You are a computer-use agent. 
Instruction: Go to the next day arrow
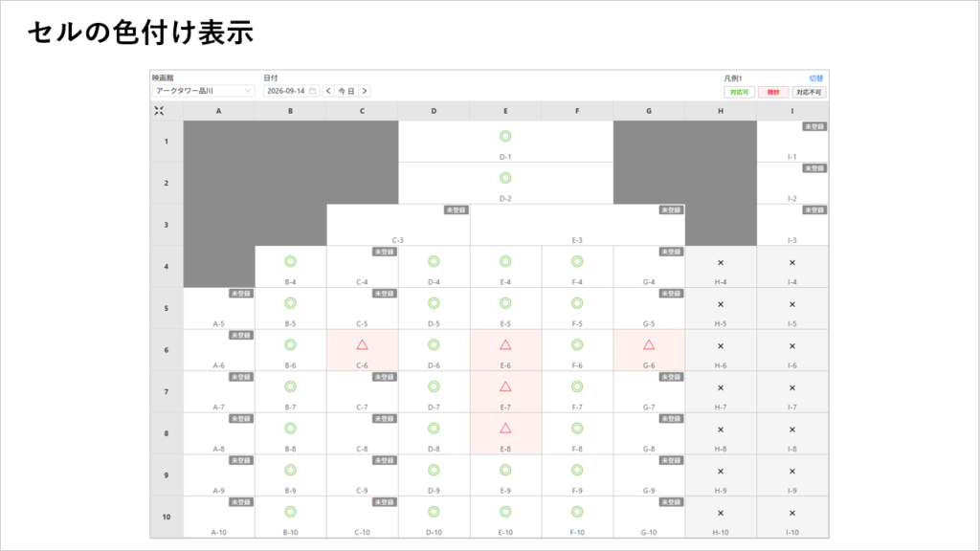(x=365, y=91)
